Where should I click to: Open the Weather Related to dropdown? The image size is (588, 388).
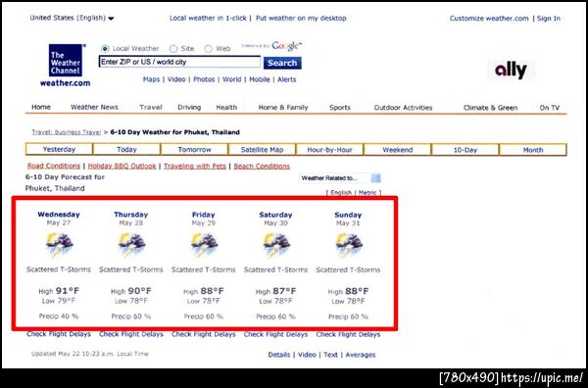340,178
